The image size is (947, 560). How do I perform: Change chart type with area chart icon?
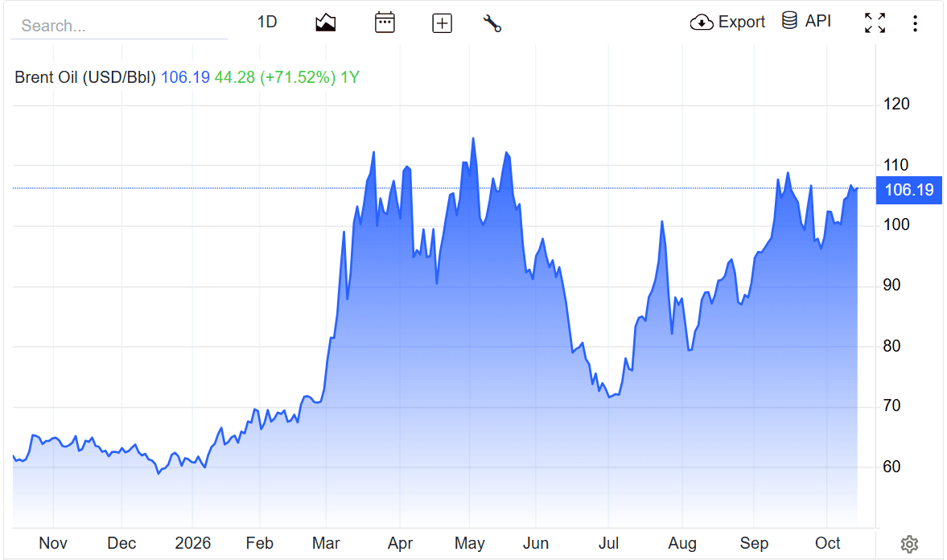click(326, 23)
